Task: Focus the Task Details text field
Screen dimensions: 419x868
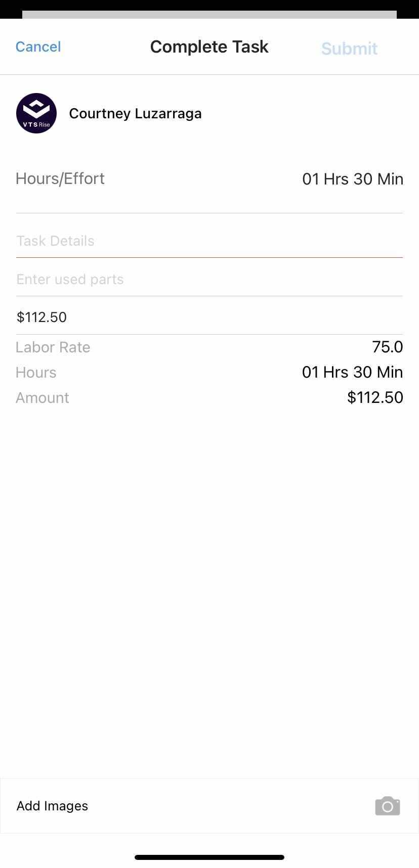Action: 209,241
